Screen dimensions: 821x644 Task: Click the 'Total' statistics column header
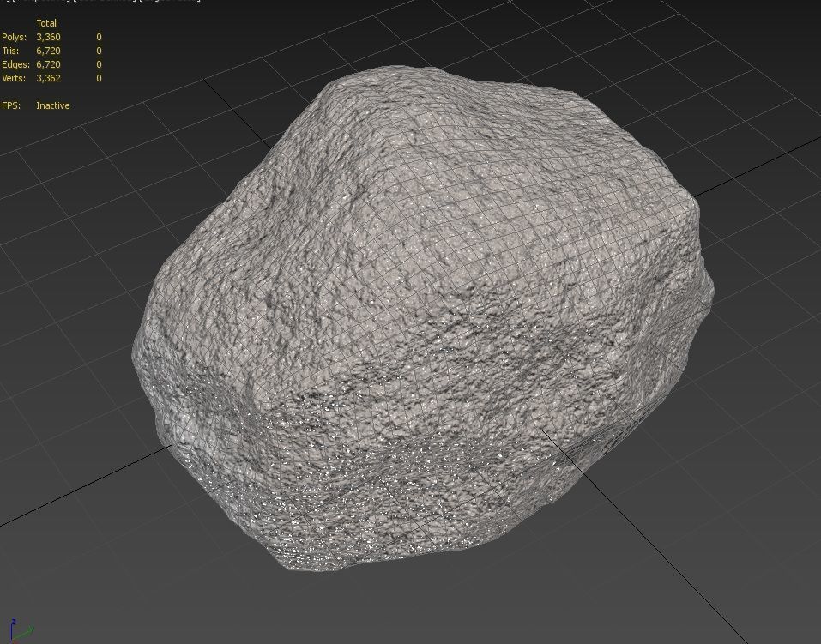click(x=46, y=23)
